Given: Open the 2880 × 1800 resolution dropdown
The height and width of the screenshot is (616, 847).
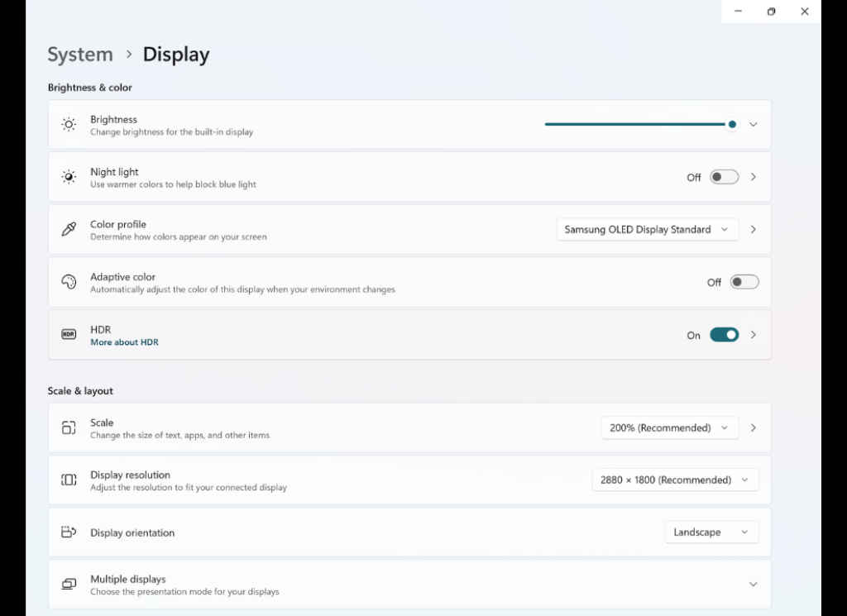Looking at the screenshot, I should [675, 480].
